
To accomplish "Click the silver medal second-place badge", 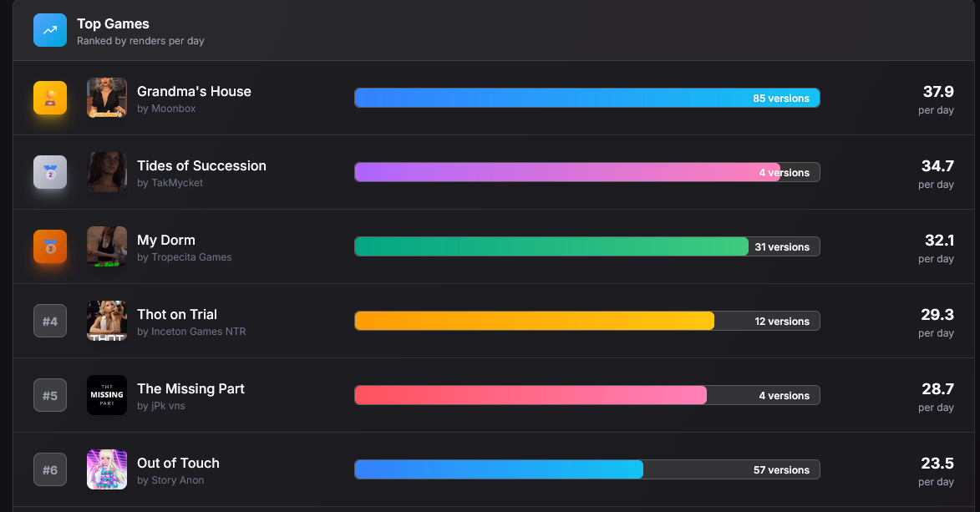I will 50,172.
